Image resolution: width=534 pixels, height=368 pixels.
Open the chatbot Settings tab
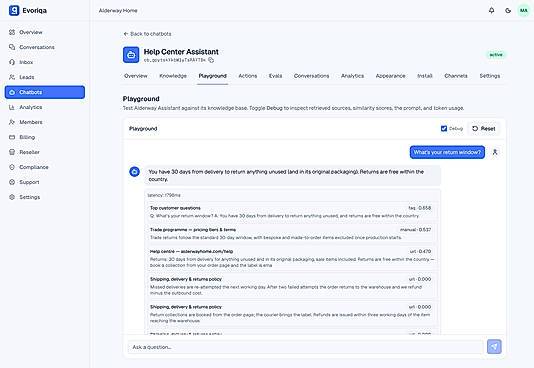click(x=490, y=76)
